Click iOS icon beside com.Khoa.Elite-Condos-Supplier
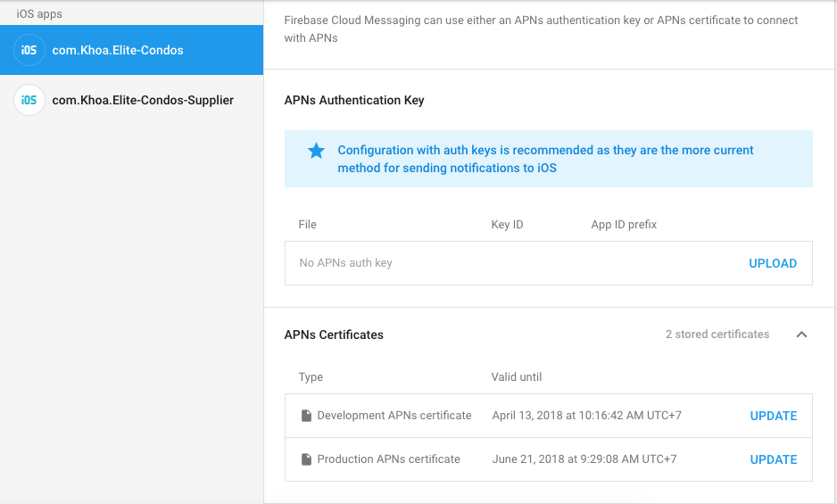 tap(29, 100)
